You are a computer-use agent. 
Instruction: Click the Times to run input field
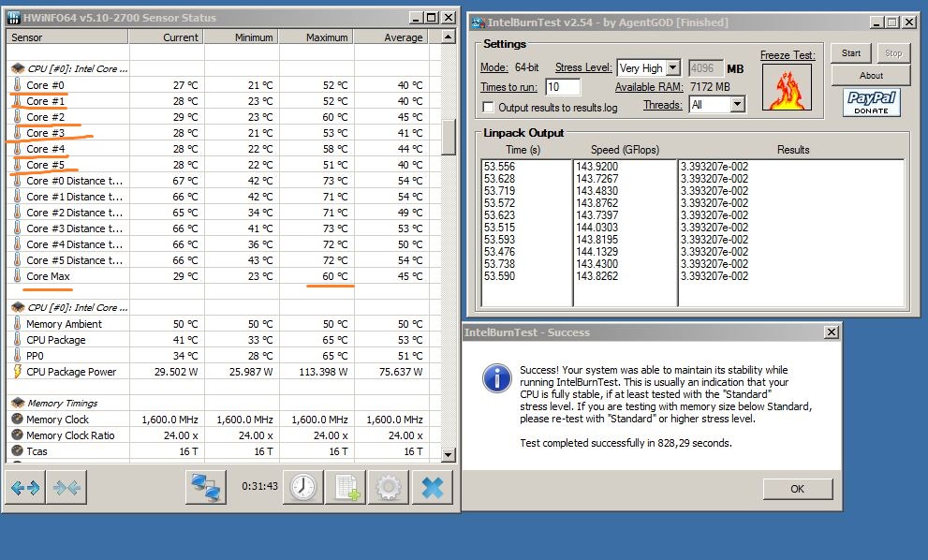click(x=562, y=87)
